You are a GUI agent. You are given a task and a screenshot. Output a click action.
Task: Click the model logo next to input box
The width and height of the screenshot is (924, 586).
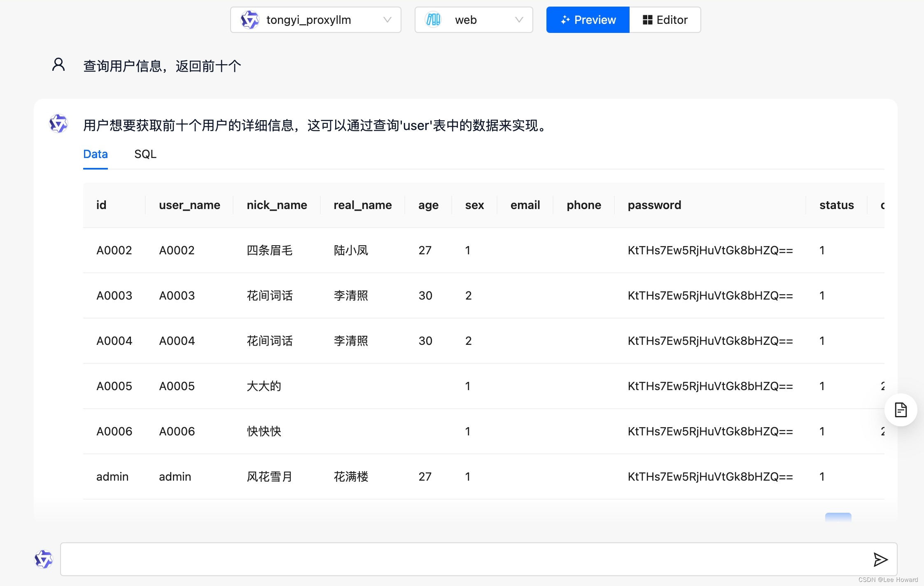(44, 559)
